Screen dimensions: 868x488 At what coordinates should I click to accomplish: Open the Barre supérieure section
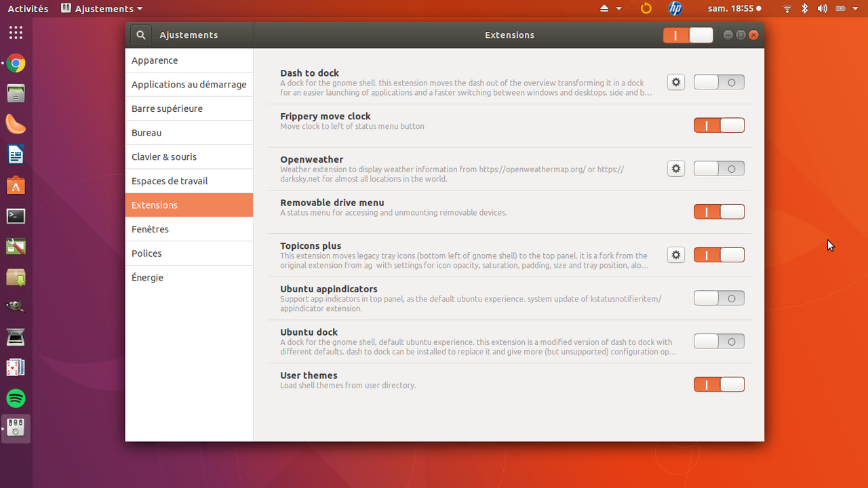189,108
